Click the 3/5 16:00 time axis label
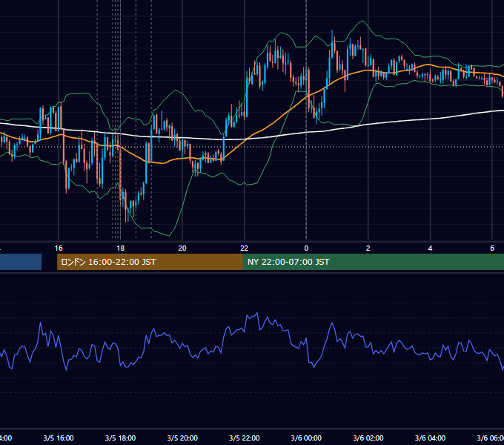The width and height of the screenshot is (504, 445). pos(59,438)
